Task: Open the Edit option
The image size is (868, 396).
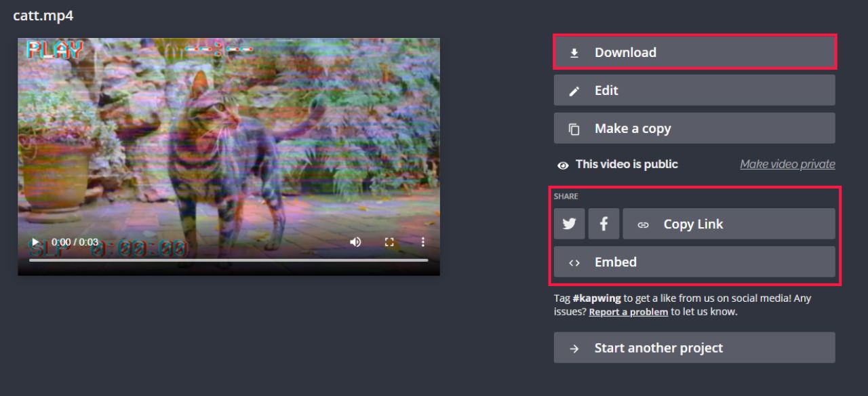Action: [694, 90]
